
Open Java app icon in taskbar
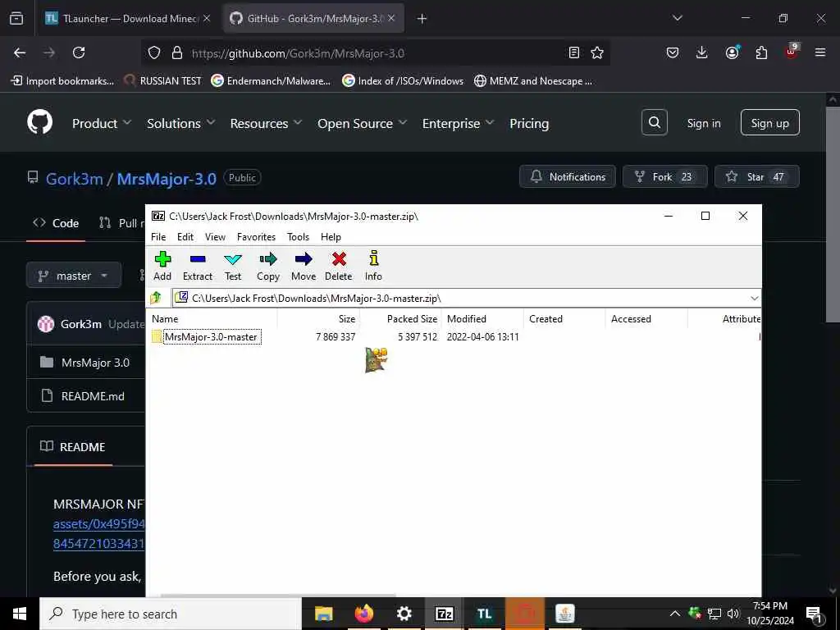point(564,614)
